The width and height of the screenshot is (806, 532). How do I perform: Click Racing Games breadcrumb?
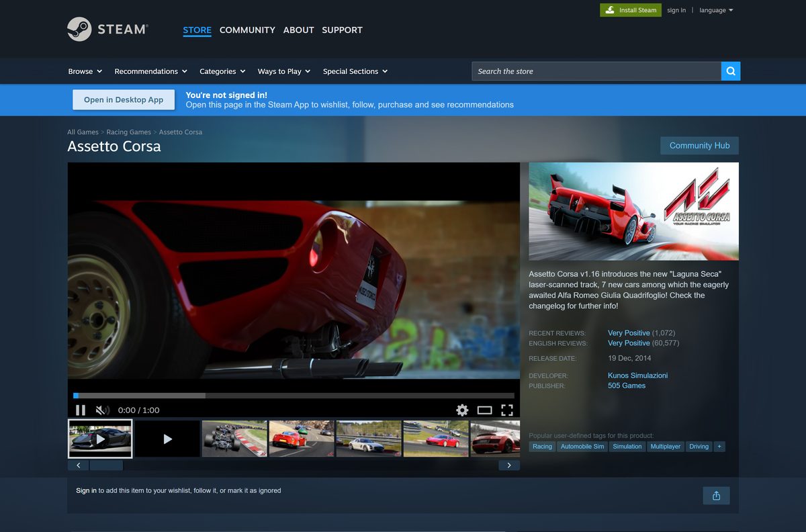tap(129, 132)
